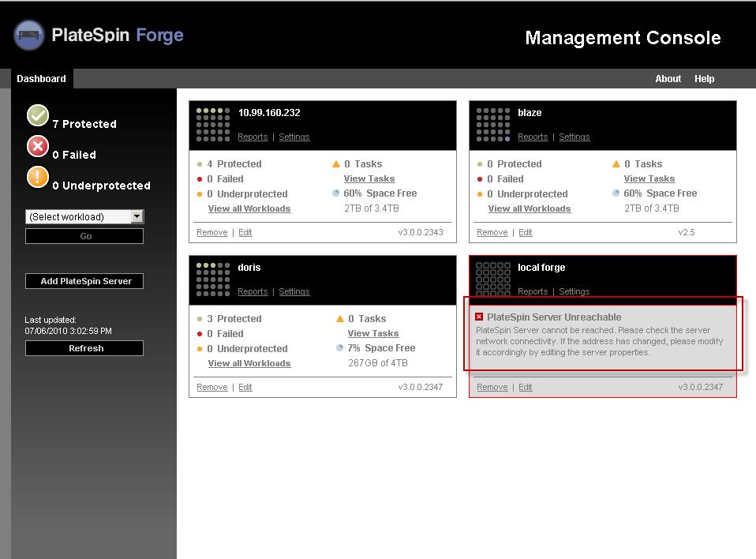This screenshot has width=756, height=559.
Task: Click the Tasks warning triangle on doris
Action: (340, 319)
